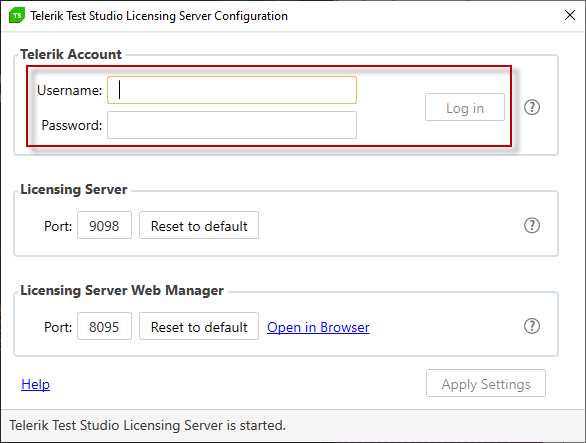Click the Log in button
586x443 pixels.
coord(465,107)
